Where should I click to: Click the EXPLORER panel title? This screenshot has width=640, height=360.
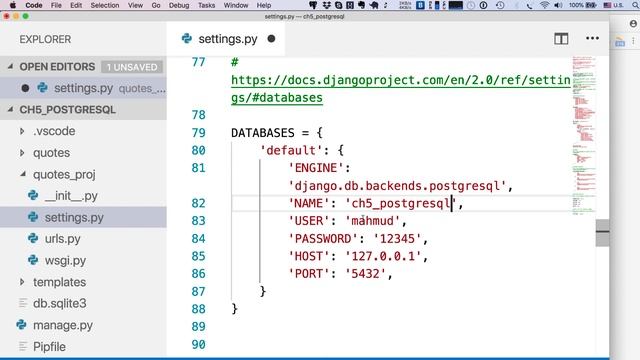click(45, 40)
